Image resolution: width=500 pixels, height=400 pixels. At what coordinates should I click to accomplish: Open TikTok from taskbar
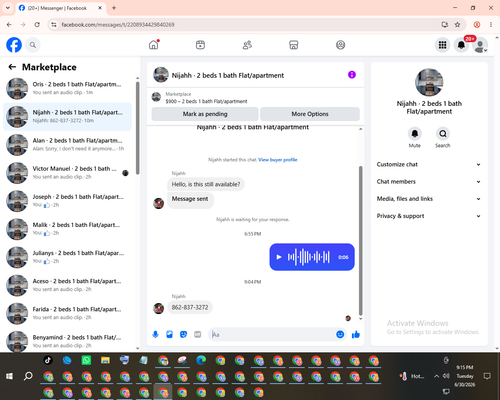pos(48,360)
